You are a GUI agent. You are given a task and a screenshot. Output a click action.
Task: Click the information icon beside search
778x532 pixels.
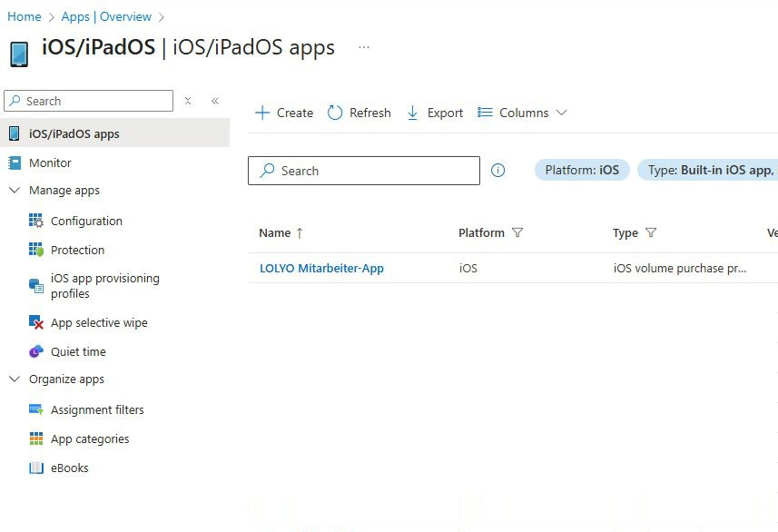(497, 170)
